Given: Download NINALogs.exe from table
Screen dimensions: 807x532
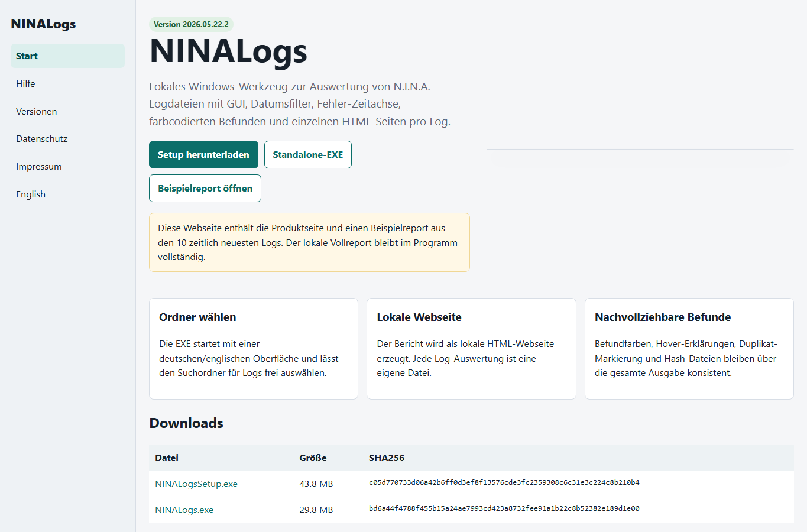Looking at the screenshot, I should tap(184, 510).
